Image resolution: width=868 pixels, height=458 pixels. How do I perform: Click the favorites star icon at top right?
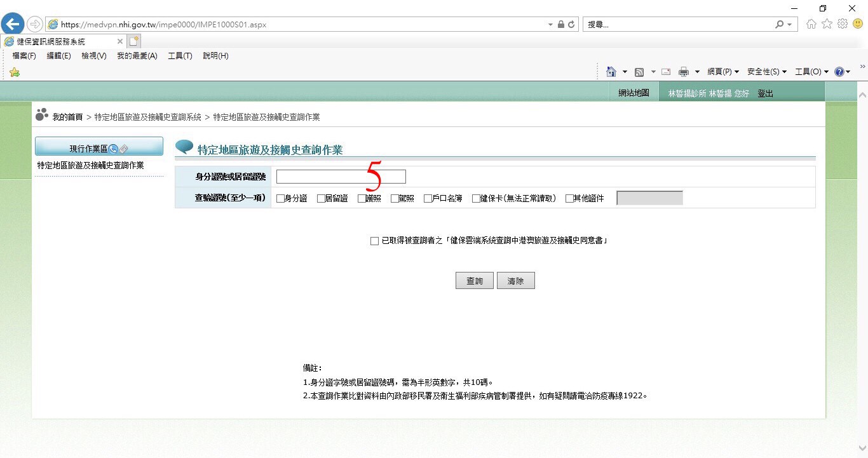tap(827, 24)
